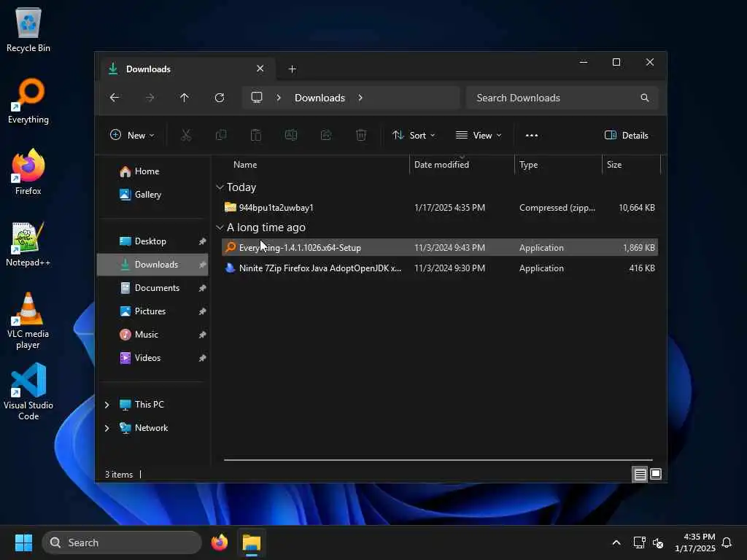
Task: Close the Downloads tab
Action: click(x=260, y=69)
